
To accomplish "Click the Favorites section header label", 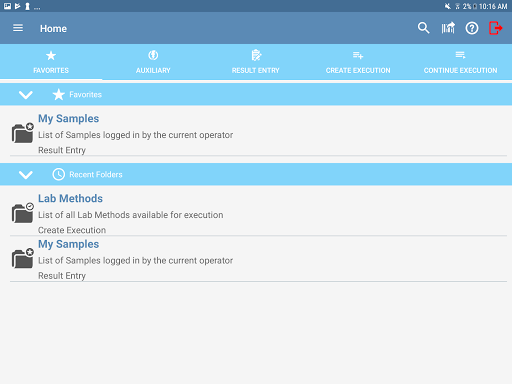I will (85, 95).
